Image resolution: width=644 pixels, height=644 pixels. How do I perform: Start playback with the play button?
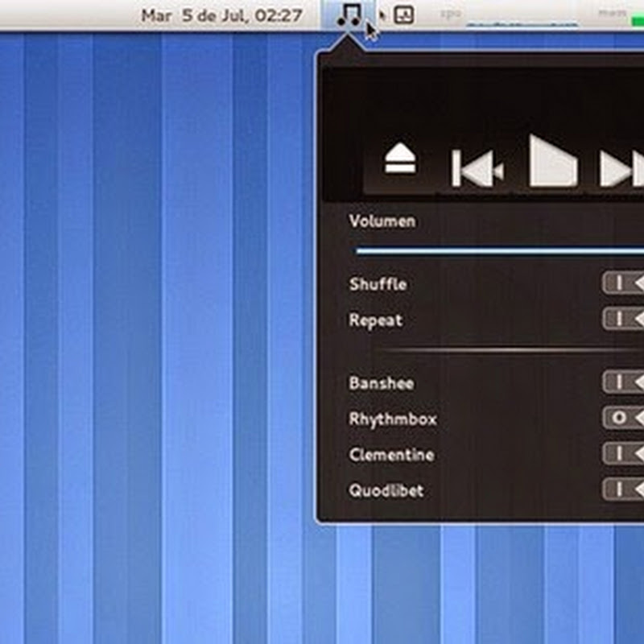coord(553,161)
